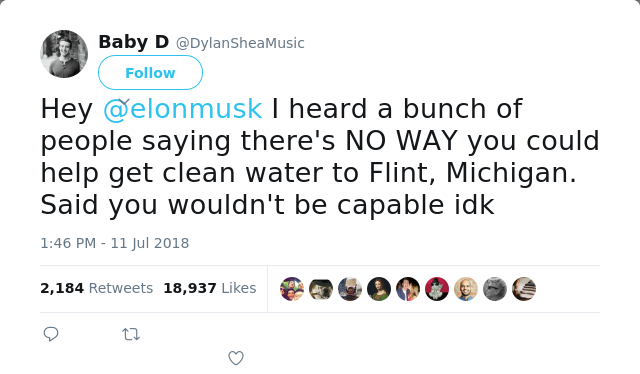The height and width of the screenshot is (374, 640).
Task: Open the grayscale liker avatar
Action: pos(495,289)
